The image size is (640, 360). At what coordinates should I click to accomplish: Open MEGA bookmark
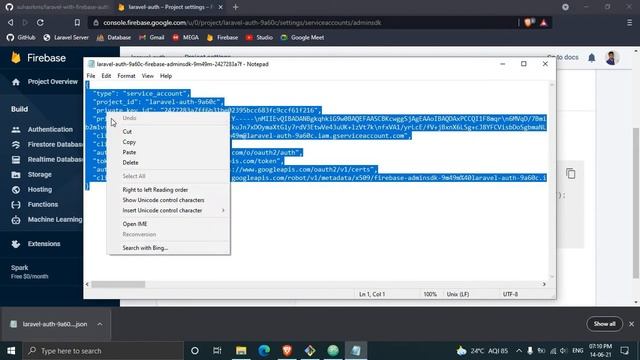point(185,38)
